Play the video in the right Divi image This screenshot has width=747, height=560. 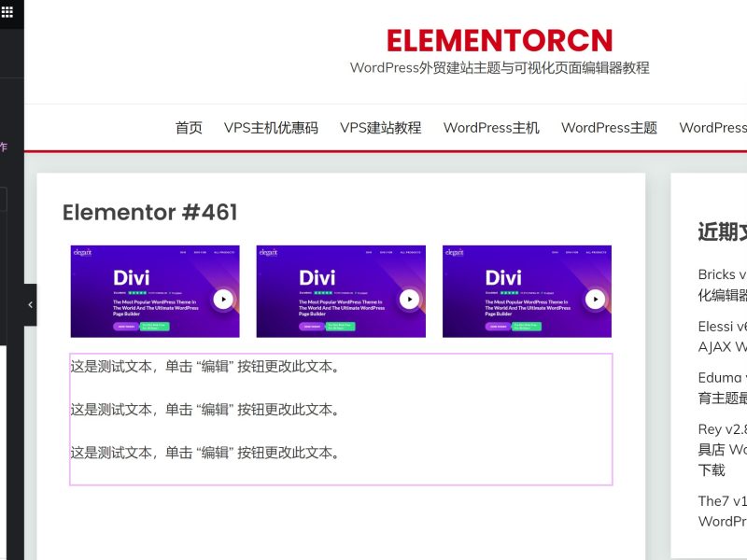[x=595, y=300]
